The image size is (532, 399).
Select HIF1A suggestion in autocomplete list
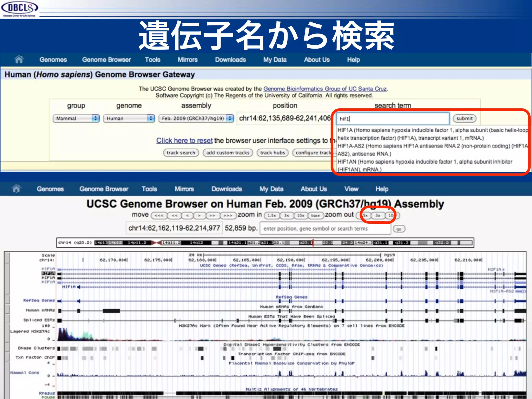(x=433, y=134)
